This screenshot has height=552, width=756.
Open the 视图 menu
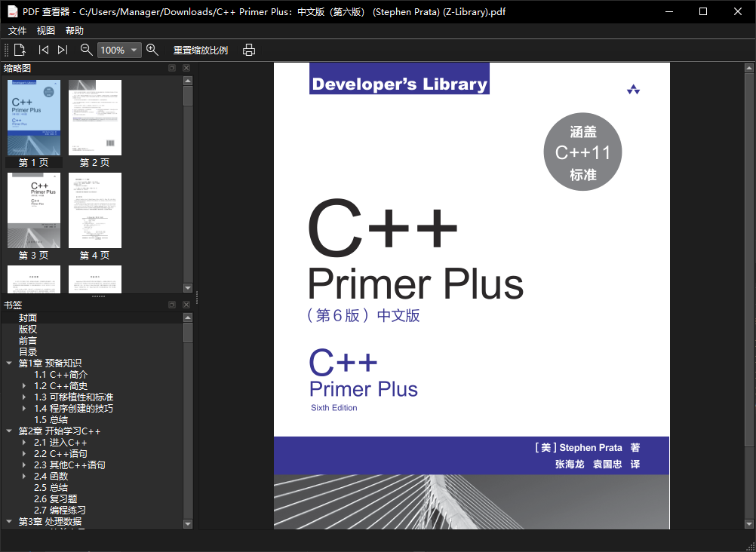pos(46,30)
